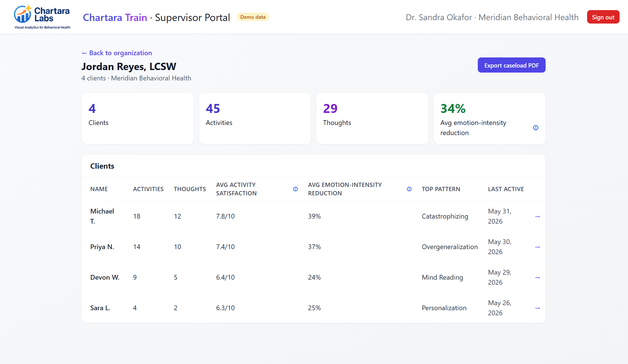Click Michael T.'s activities count 18
This screenshot has width=628, height=364.
136,216
